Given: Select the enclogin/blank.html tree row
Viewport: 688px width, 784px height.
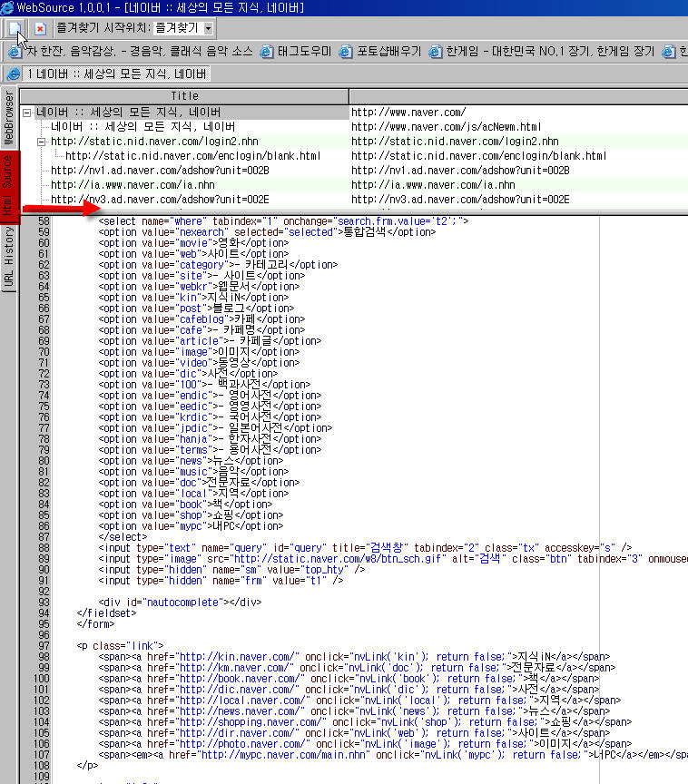Looking at the screenshot, I should point(193,156).
